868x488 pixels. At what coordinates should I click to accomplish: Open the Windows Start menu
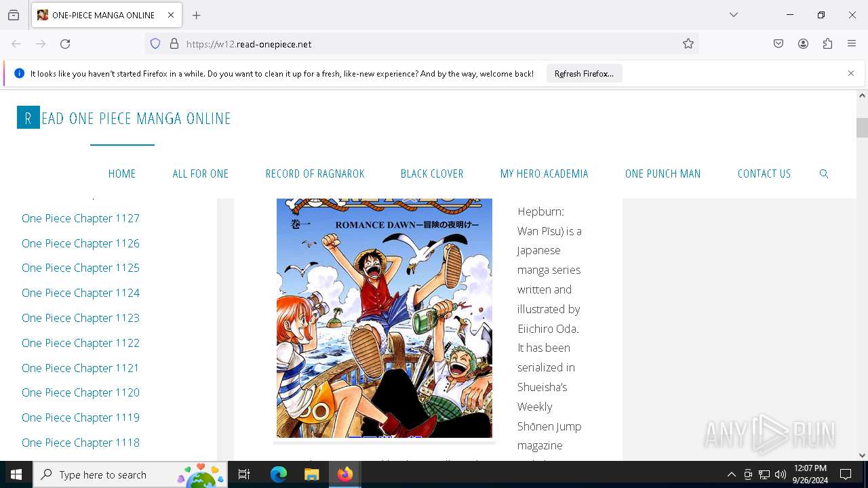(16, 474)
